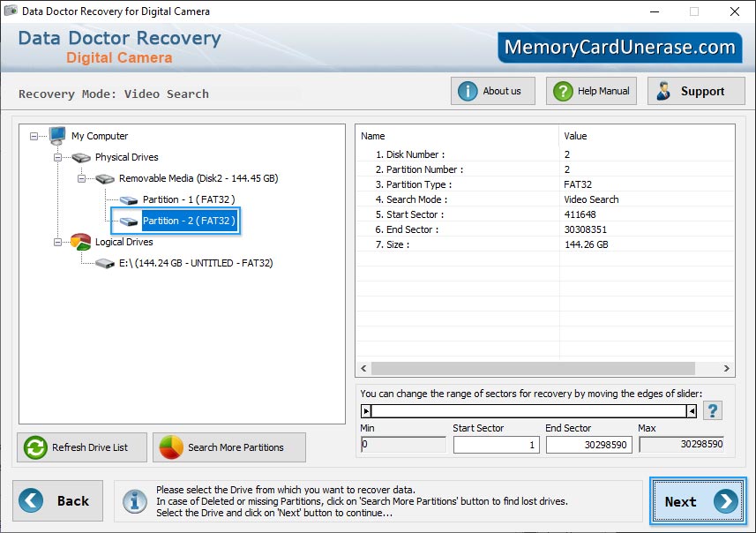Click the Physical Drives disk icon
This screenshot has width=756, height=533.
81,157
